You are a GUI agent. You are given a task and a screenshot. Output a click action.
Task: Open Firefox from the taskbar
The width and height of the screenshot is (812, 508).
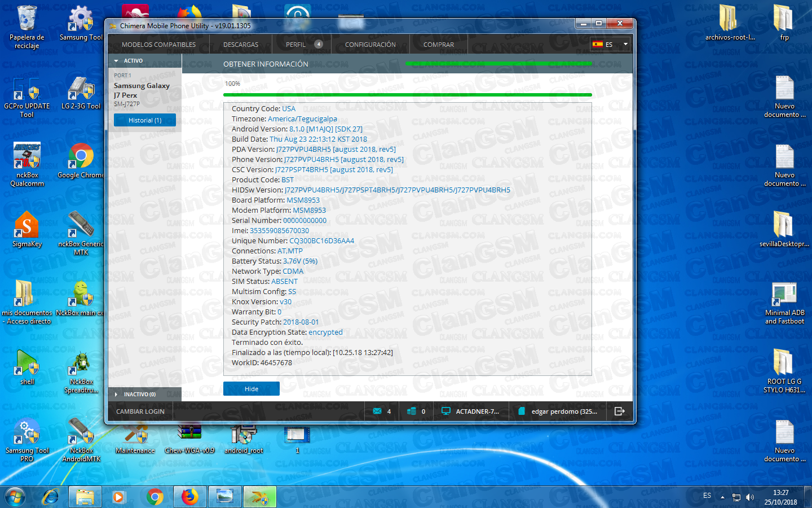click(x=189, y=497)
